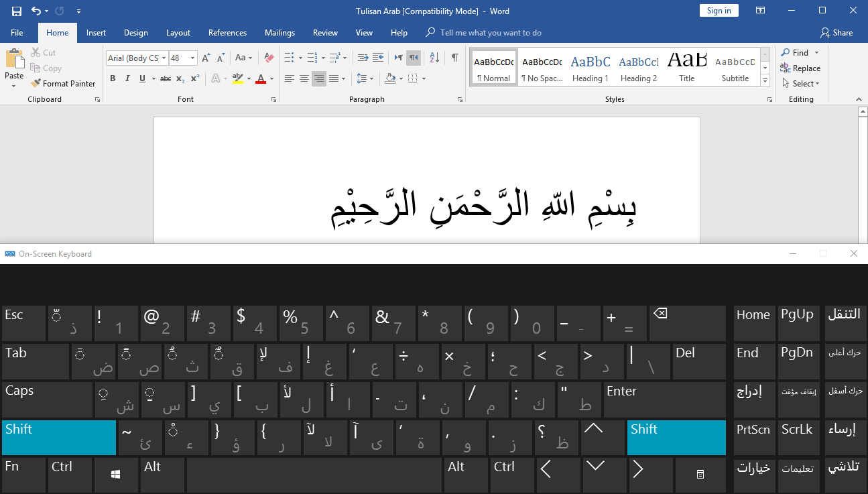This screenshot has height=494, width=868.
Task: Center the text
Action: pos(304,78)
